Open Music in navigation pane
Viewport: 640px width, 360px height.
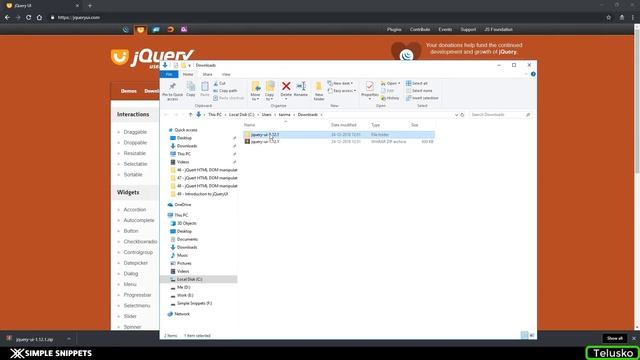(x=182, y=255)
